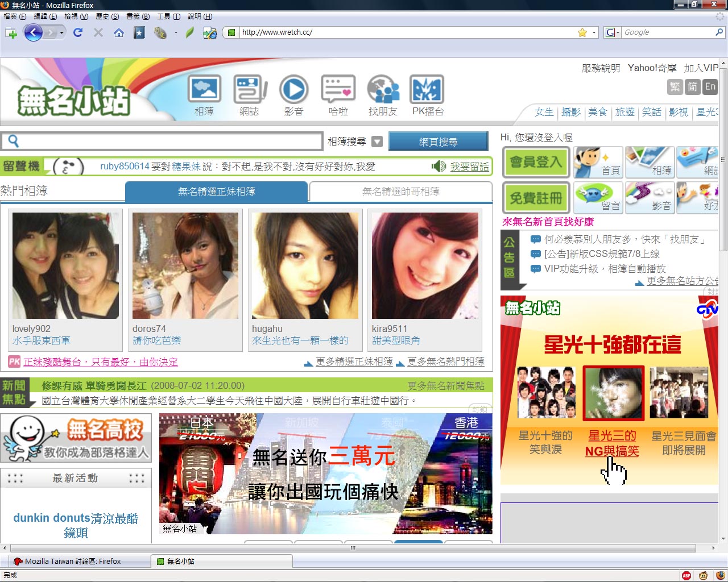Open 星光三的NG與搞笑 link
The image size is (728, 582).
[x=612, y=443]
